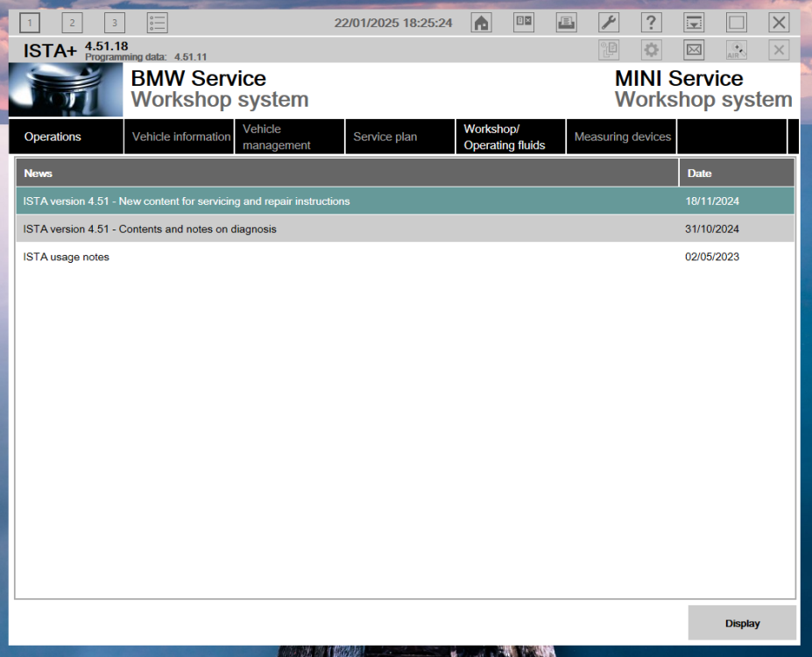812x657 pixels.
Task: Select the 'ISTA usage notes' row
Action: (405, 257)
